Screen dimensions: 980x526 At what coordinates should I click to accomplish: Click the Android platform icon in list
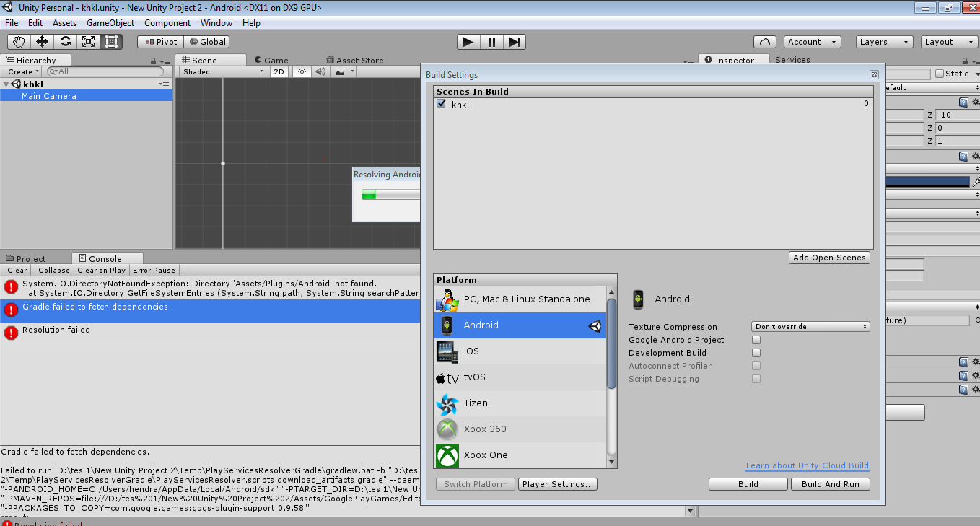pyautogui.click(x=447, y=325)
